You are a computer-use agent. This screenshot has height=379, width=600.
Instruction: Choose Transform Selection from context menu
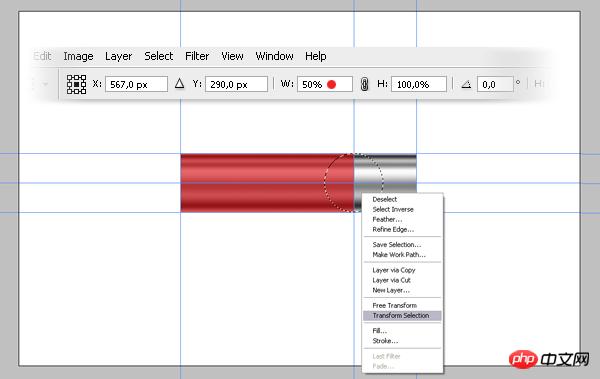[x=402, y=315]
